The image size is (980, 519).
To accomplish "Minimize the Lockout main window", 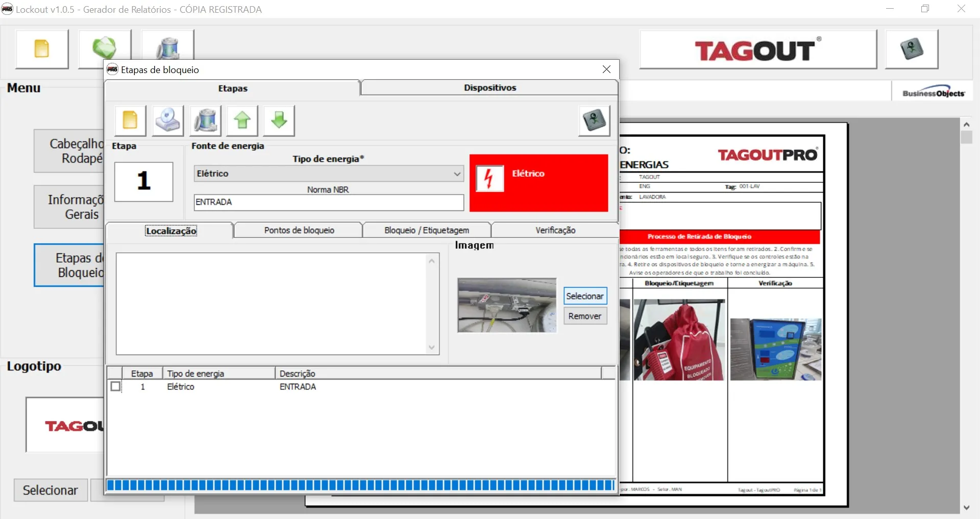I will click(890, 9).
